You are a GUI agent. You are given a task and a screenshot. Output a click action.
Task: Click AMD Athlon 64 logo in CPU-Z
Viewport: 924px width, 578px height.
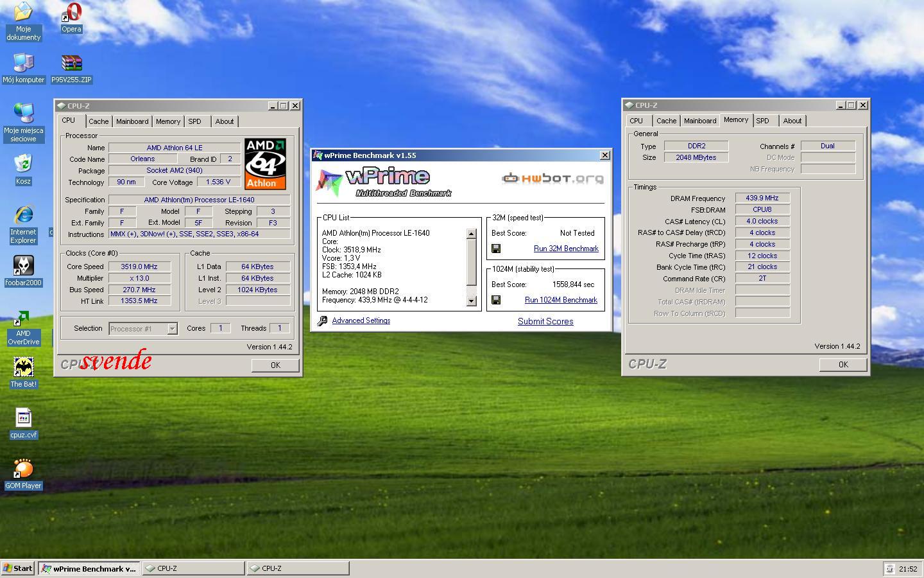[x=265, y=164]
